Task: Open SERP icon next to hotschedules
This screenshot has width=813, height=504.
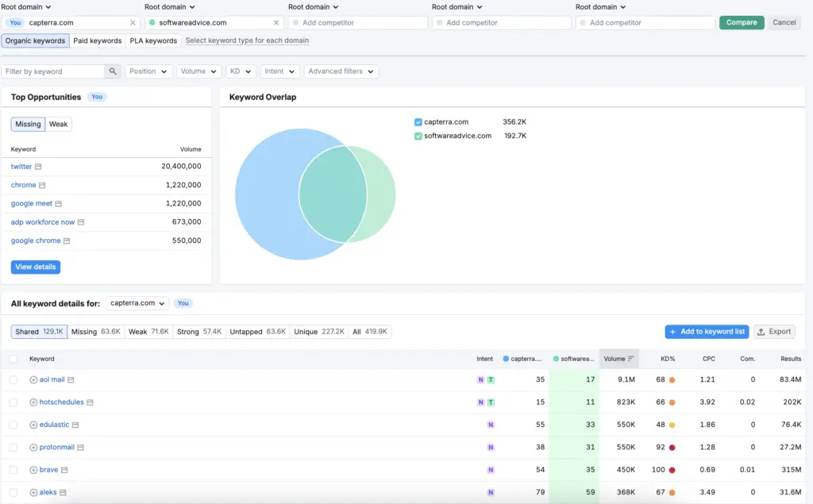Action: click(90, 402)
